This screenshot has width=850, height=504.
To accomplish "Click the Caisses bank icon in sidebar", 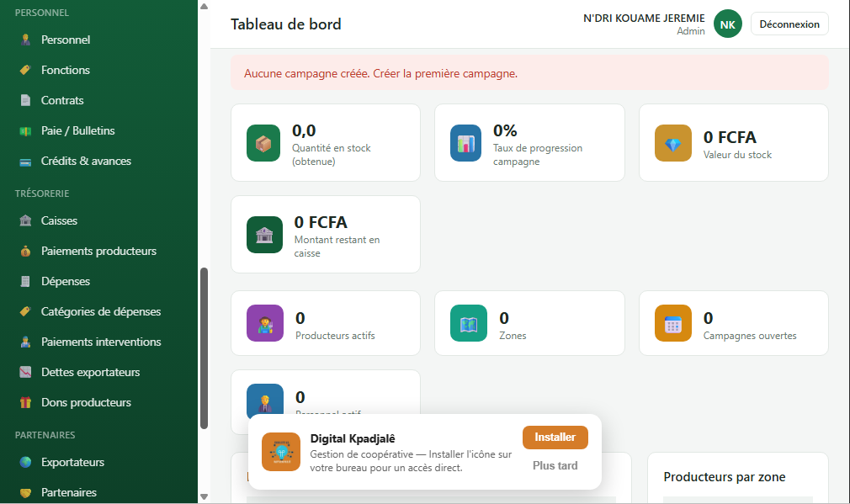I will pyautogui.click(x=25, y=220).
